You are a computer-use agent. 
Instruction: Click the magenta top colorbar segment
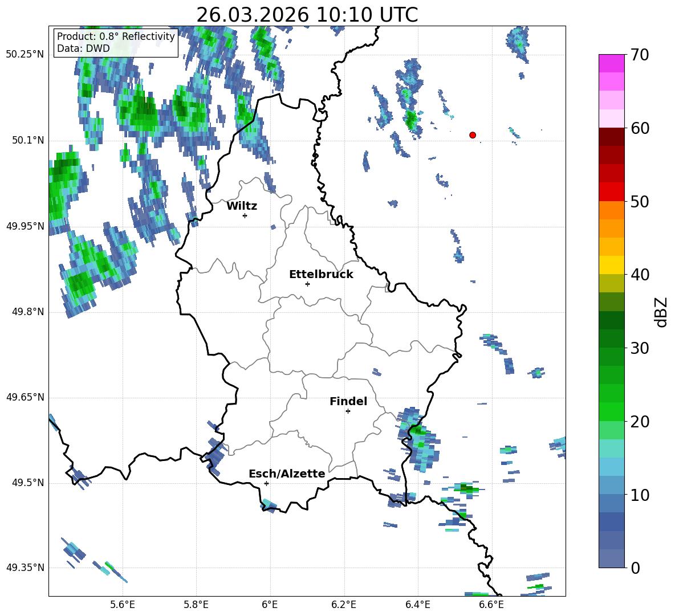pos(611,64)
